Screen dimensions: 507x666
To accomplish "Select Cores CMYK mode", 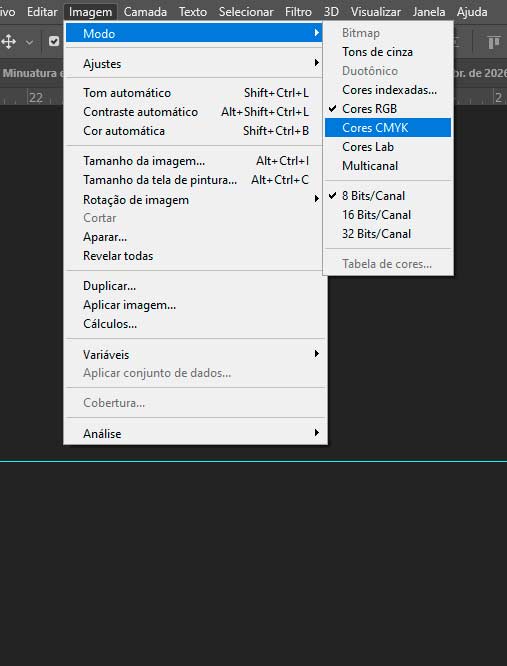I will pyautogui.click(x=388, y=127).
